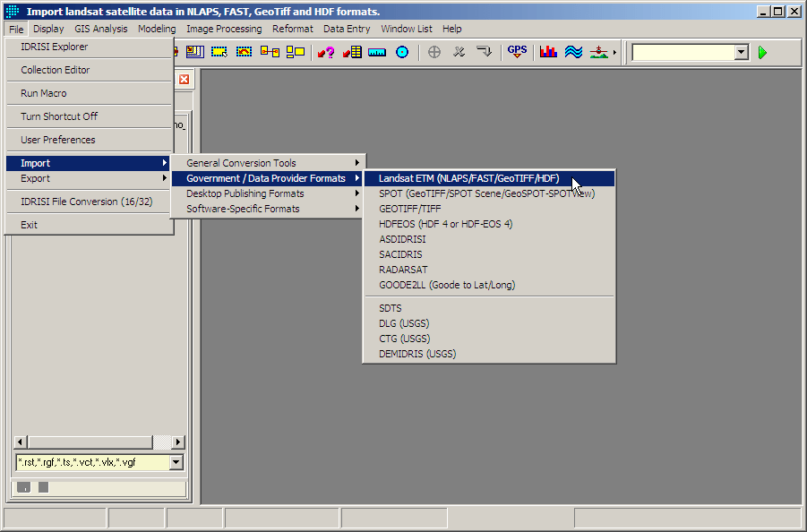
Task: Open the Modeling menu
Action: point(157,29)
